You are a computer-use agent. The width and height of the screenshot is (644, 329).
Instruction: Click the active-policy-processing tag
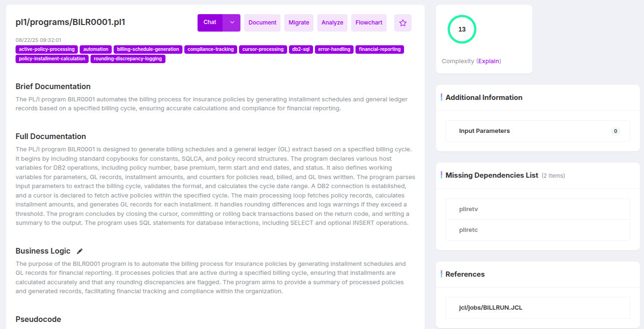47,49
